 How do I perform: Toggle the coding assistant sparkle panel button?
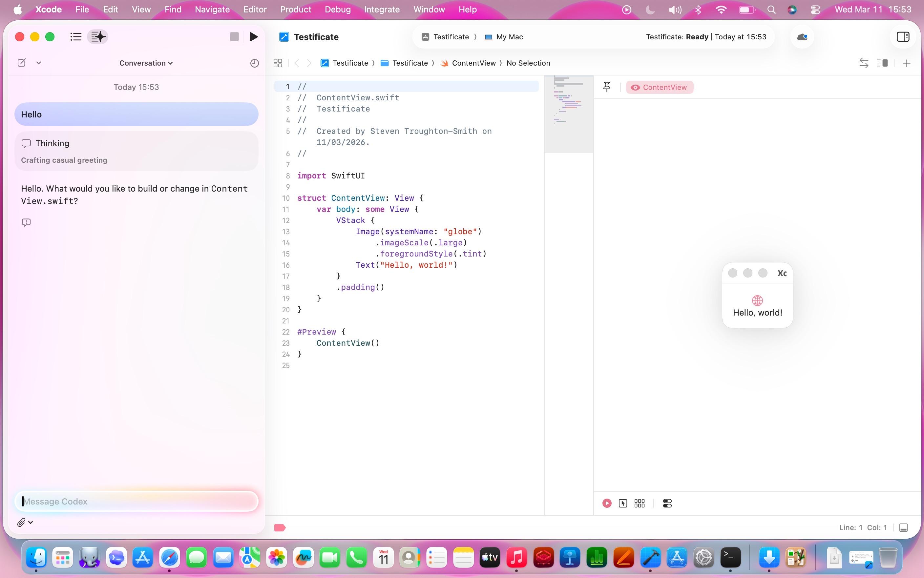click(x=98, y=37)
